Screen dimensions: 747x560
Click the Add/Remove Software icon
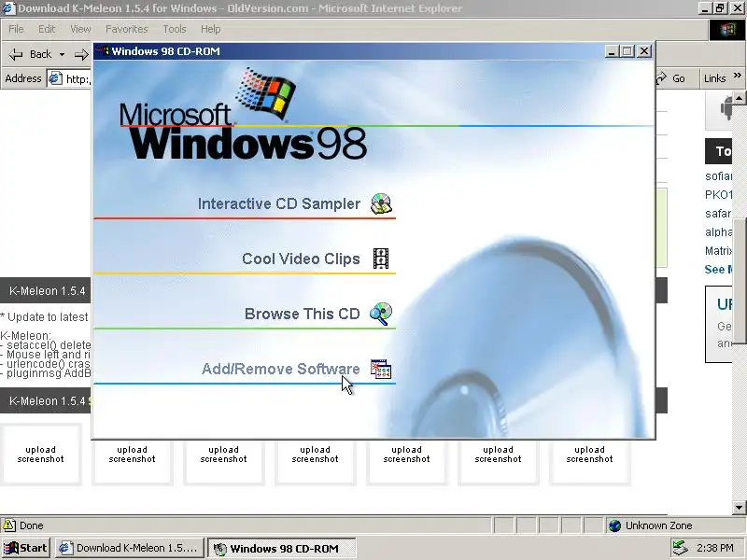coord(381,369)
